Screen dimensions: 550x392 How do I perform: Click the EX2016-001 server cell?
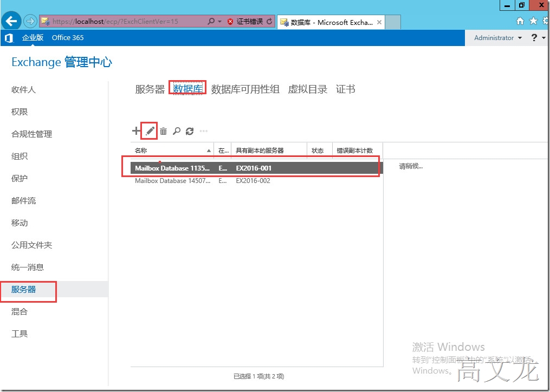[254, 168]
